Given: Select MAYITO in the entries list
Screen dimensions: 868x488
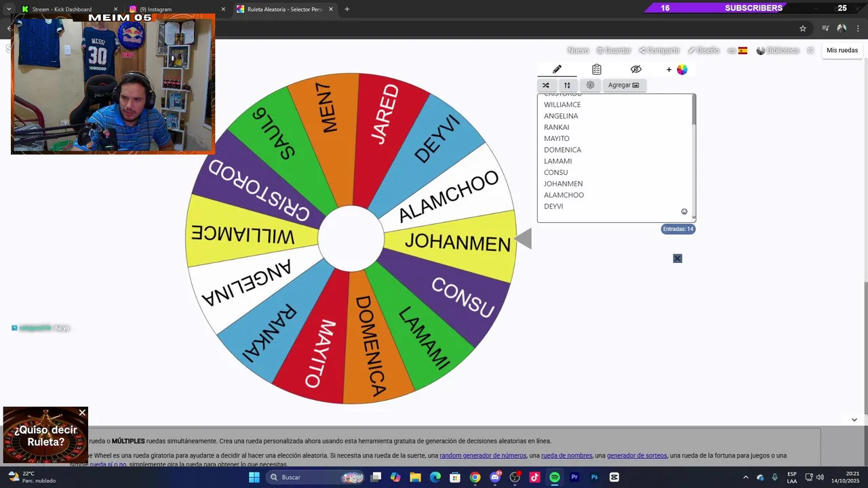Looking at the screenshot, I should pos(557,138).
